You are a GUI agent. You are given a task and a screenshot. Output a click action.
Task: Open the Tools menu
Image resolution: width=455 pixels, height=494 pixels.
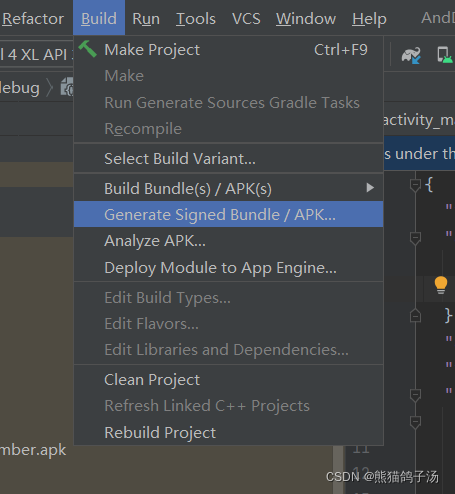[x=196, y=19]
